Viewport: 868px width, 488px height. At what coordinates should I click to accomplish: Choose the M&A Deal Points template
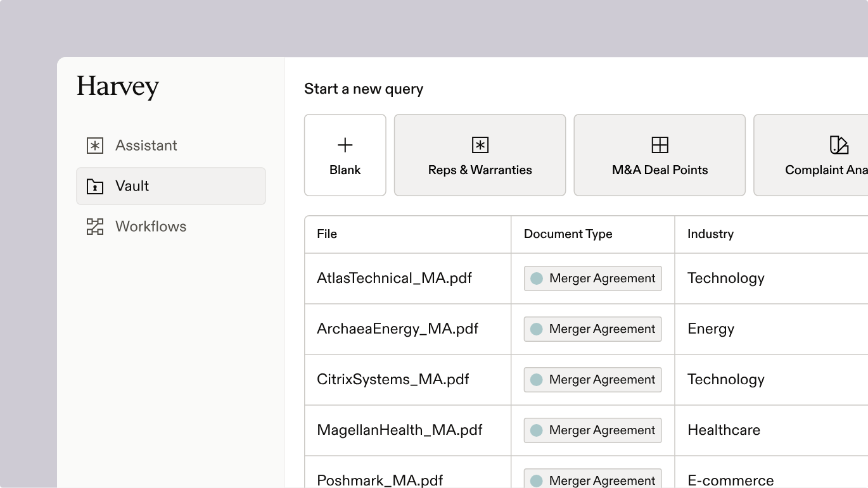click(660, 155)
